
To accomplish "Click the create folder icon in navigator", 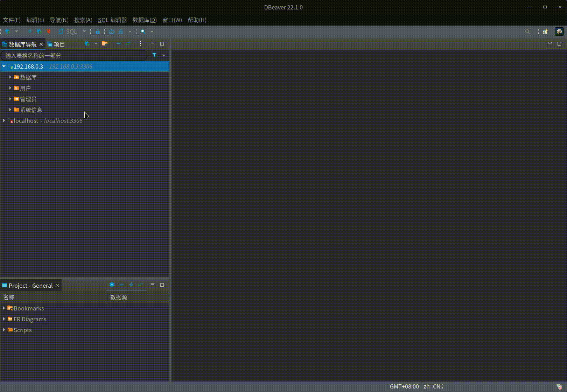I will click(105, 44).
